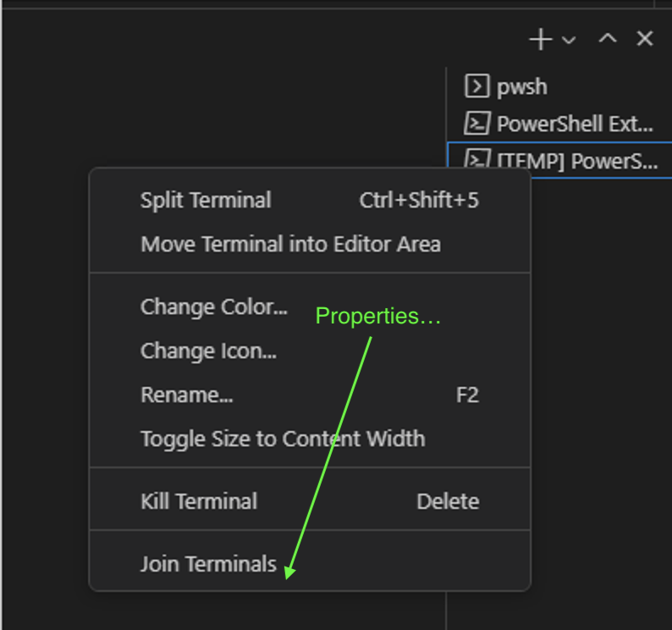Close the terminal panel with X
The height and width of the screenshot is (630, 672).
(x=645, y=39)
